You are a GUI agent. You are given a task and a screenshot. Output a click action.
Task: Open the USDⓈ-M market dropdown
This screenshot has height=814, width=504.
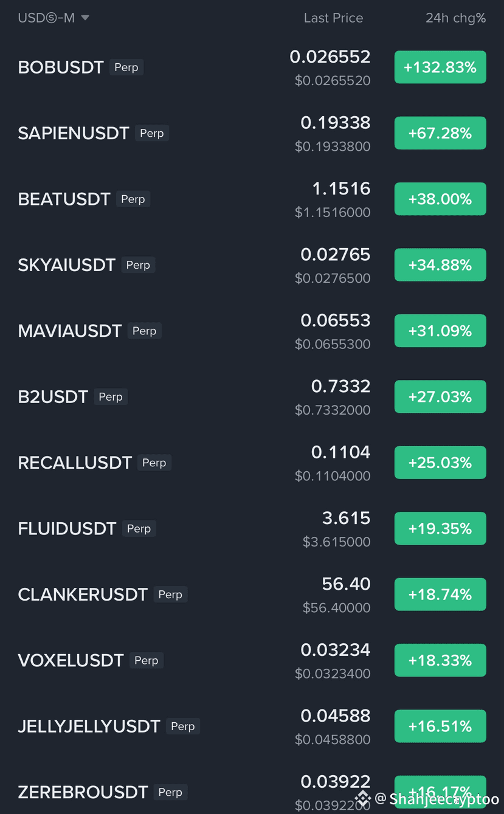point(54,18)
